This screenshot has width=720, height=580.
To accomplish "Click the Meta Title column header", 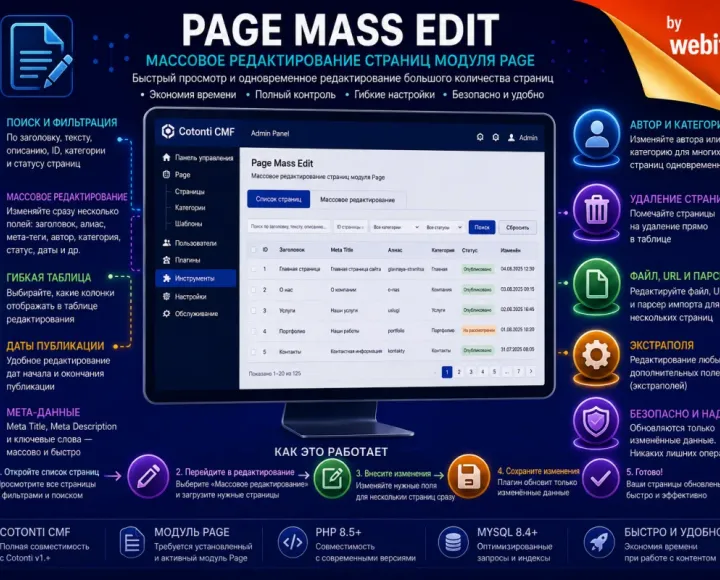I will [x=342, y=250].
